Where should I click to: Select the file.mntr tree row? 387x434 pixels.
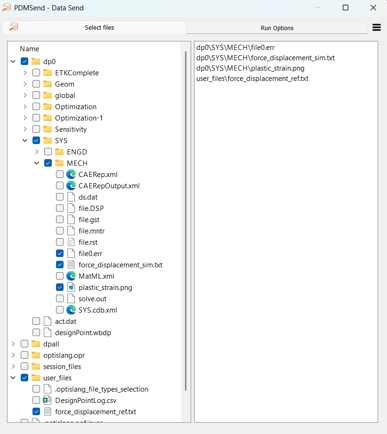[x=92, y=231]
